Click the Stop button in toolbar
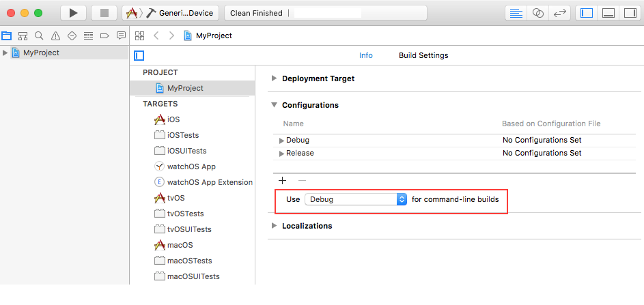 click(x=104, y=13)
